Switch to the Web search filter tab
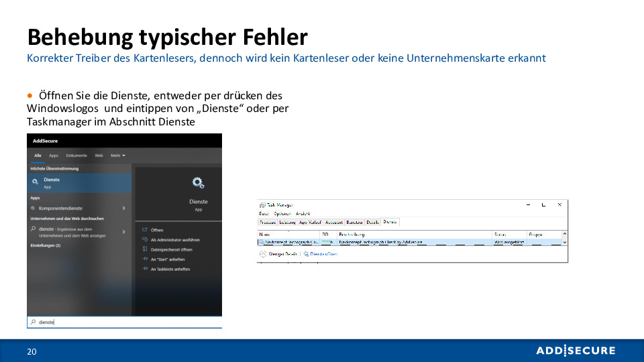Image resolution: width=644 pixels, height=362 pixels. point(99,156)
